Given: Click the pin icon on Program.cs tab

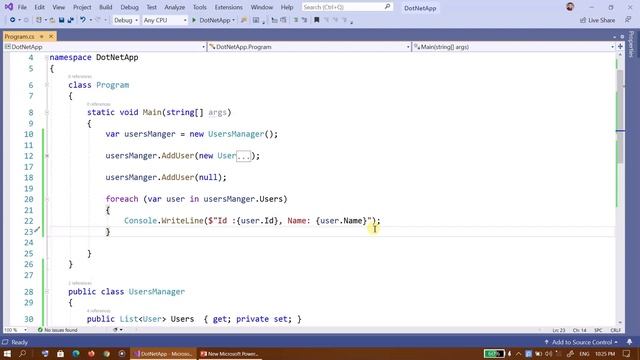Looking at the screenshot, I should pos(41,36).
